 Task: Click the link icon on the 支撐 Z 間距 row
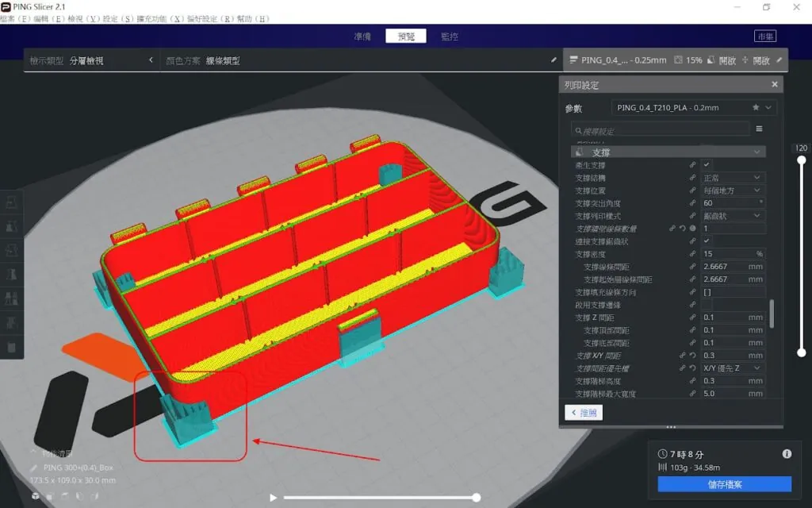click(x=692, y=317)
